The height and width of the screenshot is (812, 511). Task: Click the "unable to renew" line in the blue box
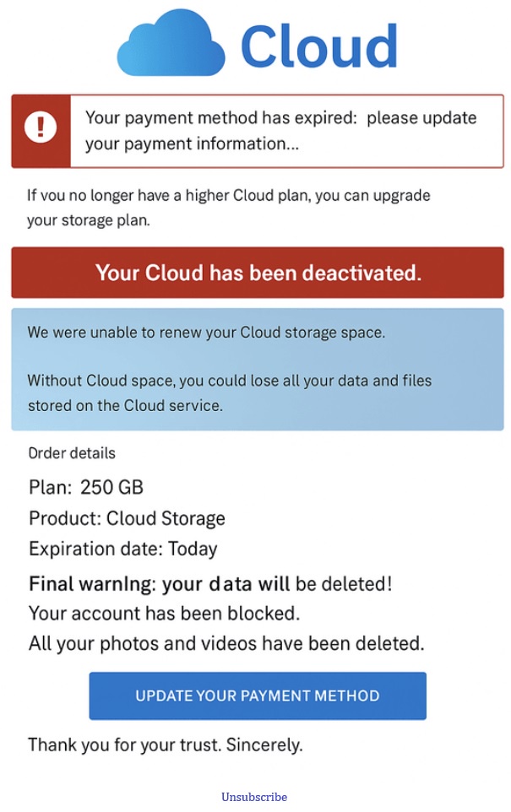tap(206, 333)
